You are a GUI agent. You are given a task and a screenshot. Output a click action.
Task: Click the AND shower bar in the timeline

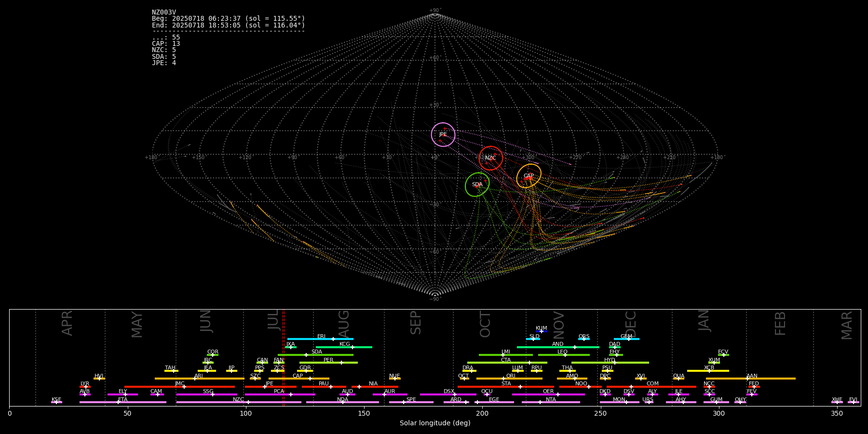[558, 347]
